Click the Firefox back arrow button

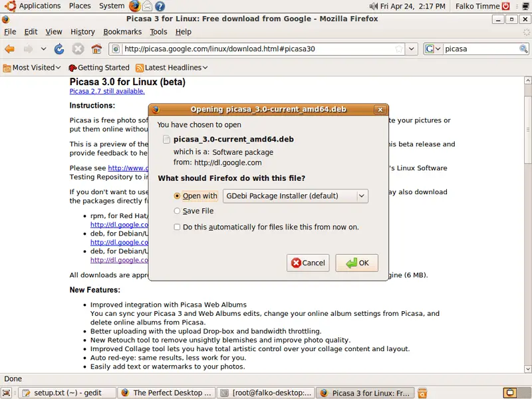(10, 49)
